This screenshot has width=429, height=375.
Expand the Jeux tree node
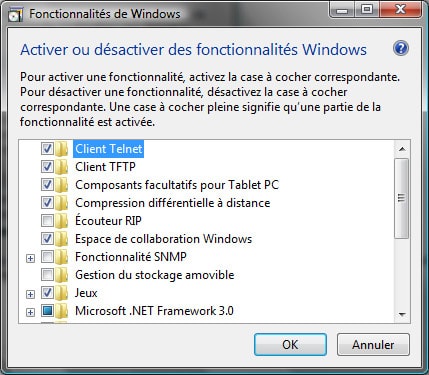(x=30, y=294)
